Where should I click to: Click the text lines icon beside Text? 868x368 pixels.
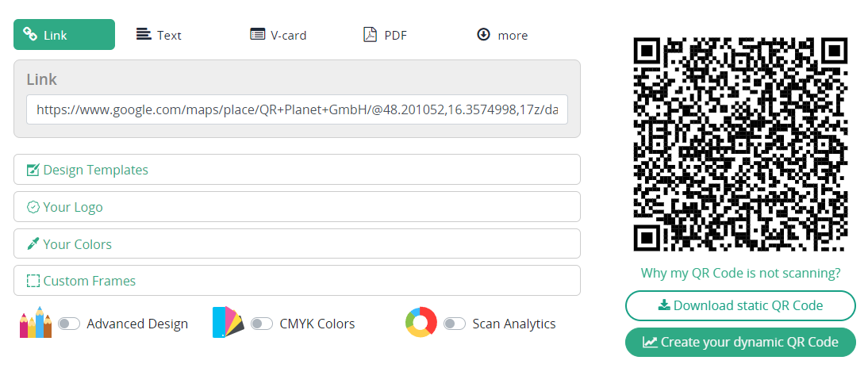tap(144, 34)
